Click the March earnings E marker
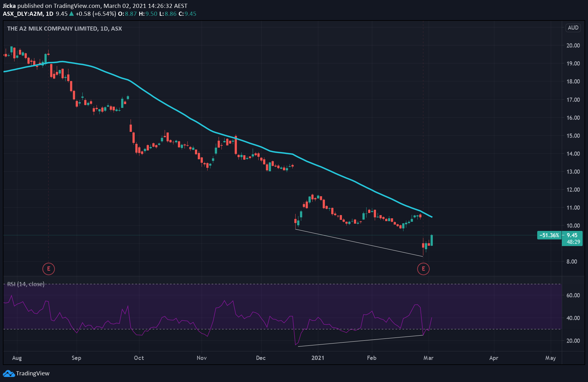The width and height of the screenshot is (588, 382). pos(423,269)
